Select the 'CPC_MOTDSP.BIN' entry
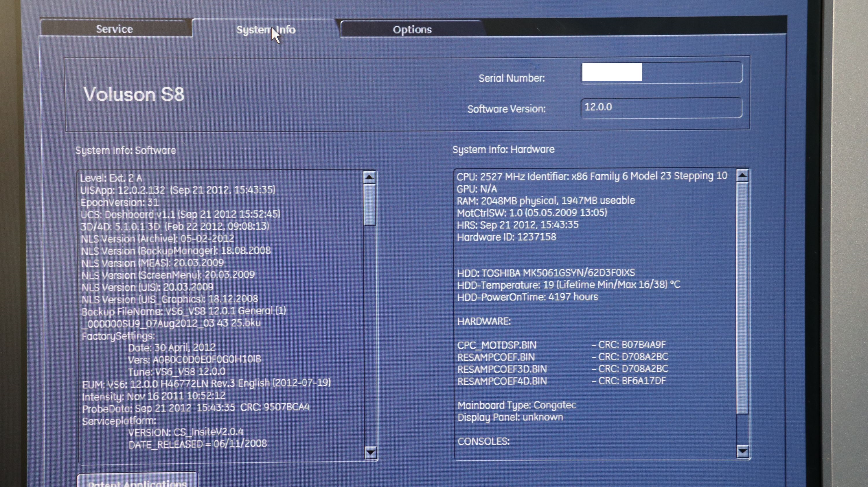The image size is (868, 487). pos(497,346)
